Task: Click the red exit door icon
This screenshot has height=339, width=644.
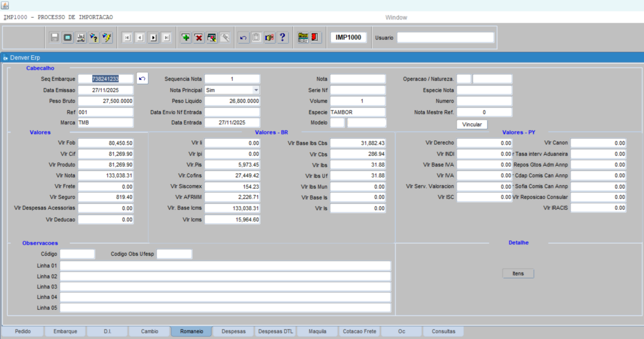Action: [x=315, y=38]
